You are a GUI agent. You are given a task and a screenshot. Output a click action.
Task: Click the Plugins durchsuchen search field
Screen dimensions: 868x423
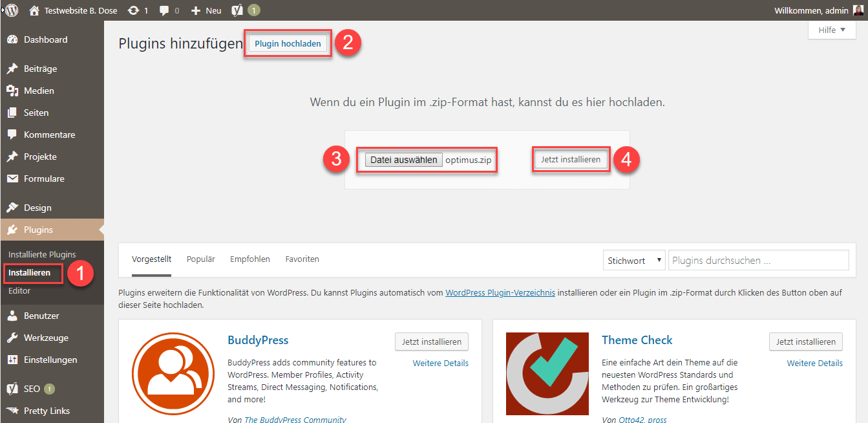pos(758,261)
